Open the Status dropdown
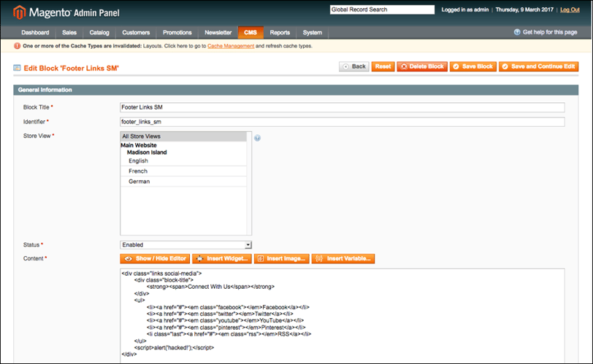Image resolution: width=593 pixels, height=364 pixels. [x=185, y=245]
